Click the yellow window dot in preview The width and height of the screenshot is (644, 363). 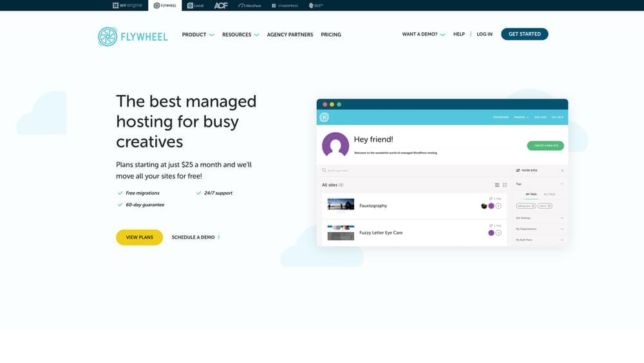[x=332, y=104]
